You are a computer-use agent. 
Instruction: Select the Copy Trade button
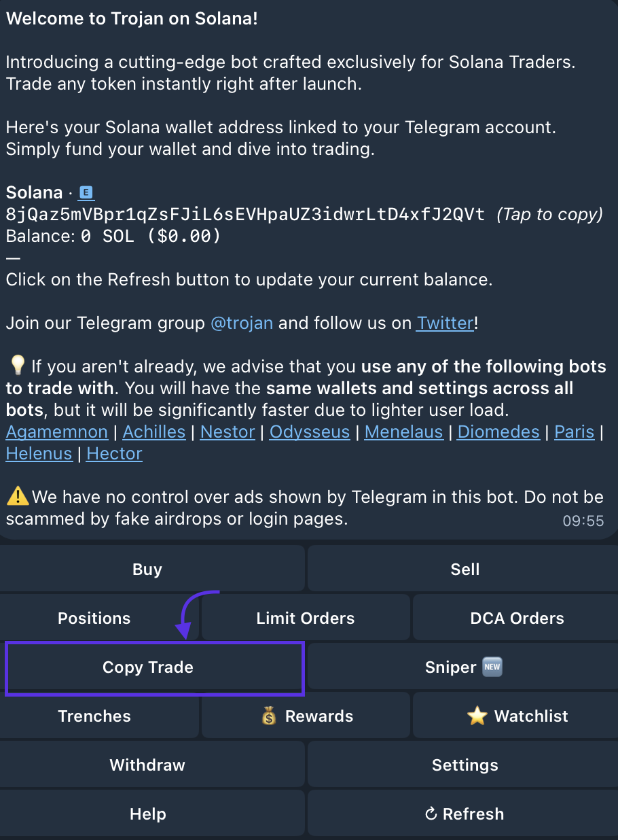click(148, 667)
